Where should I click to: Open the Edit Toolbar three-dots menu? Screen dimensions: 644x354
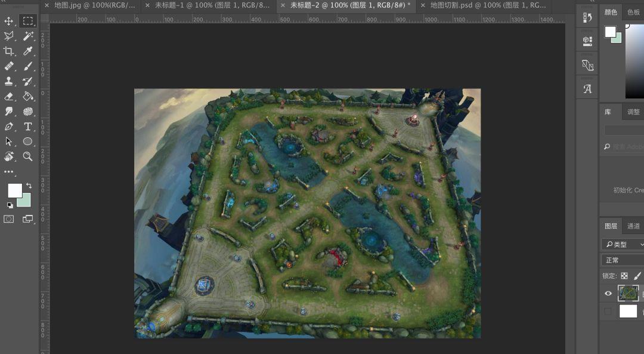tap(8, 171)
